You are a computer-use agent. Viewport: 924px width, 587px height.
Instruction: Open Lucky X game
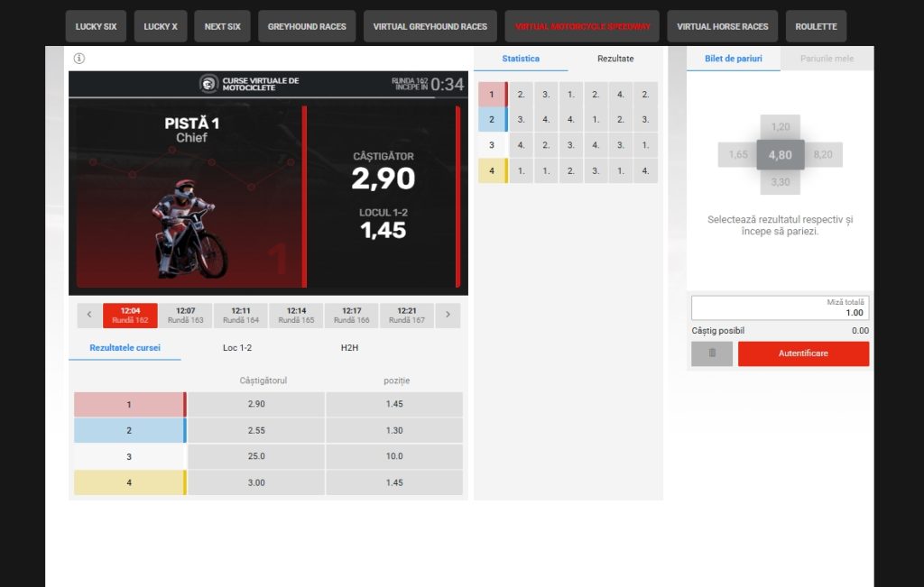161,26
